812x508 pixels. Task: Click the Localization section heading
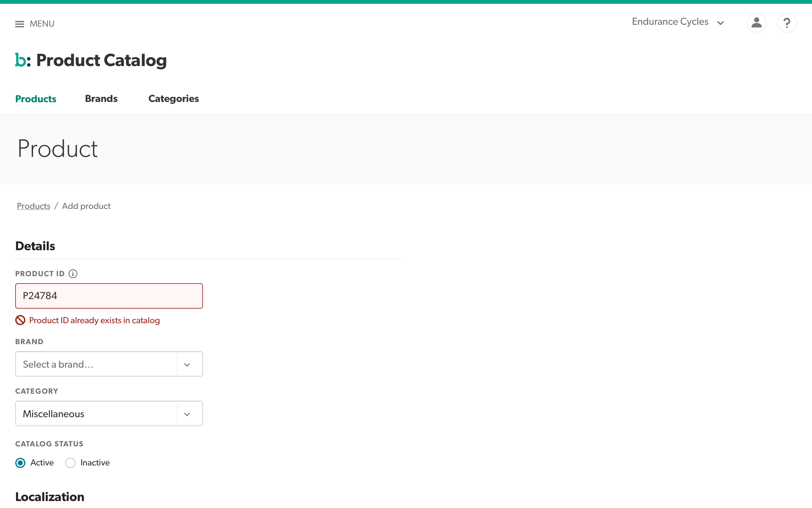(x=50, y=497)
